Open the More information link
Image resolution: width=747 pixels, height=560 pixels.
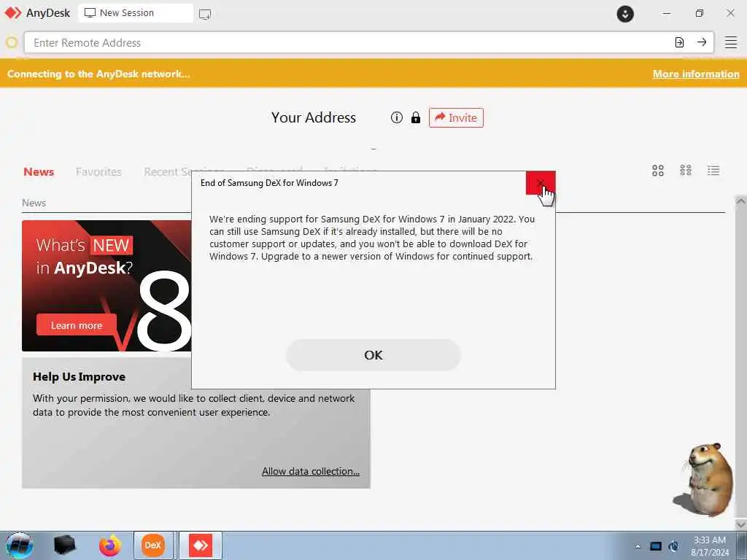click(696, 74)
